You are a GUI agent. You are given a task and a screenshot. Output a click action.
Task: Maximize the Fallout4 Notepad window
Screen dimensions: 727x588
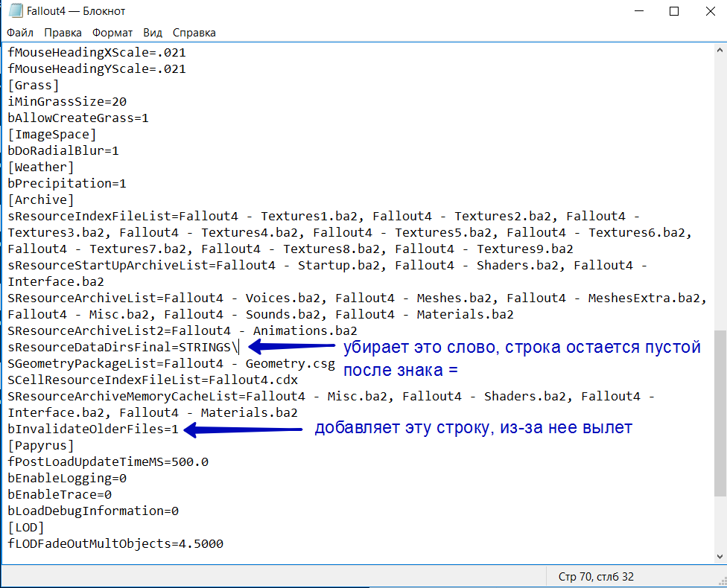coord(674,11)
